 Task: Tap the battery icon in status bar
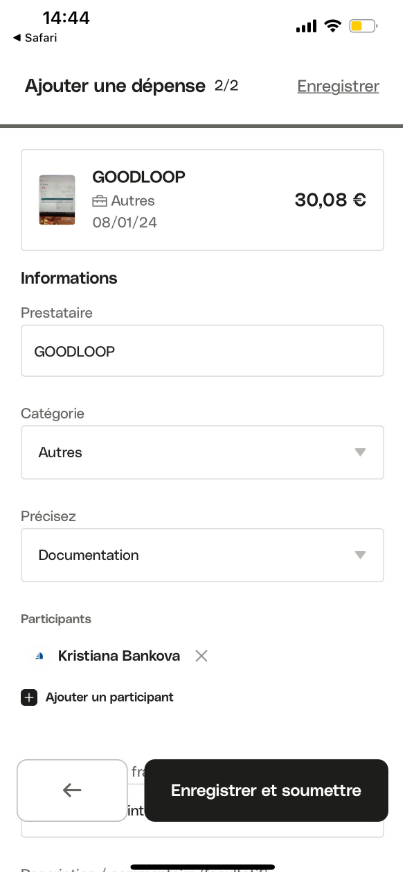(x=363, y=26)
